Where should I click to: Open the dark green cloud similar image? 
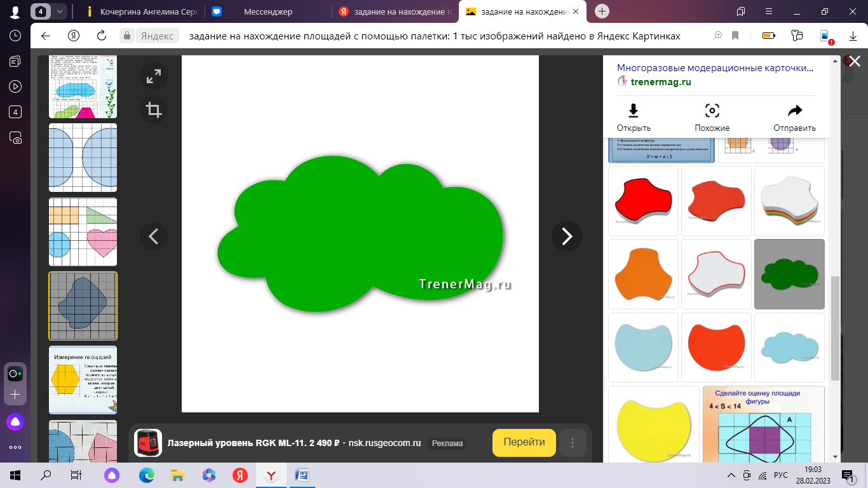789,274
